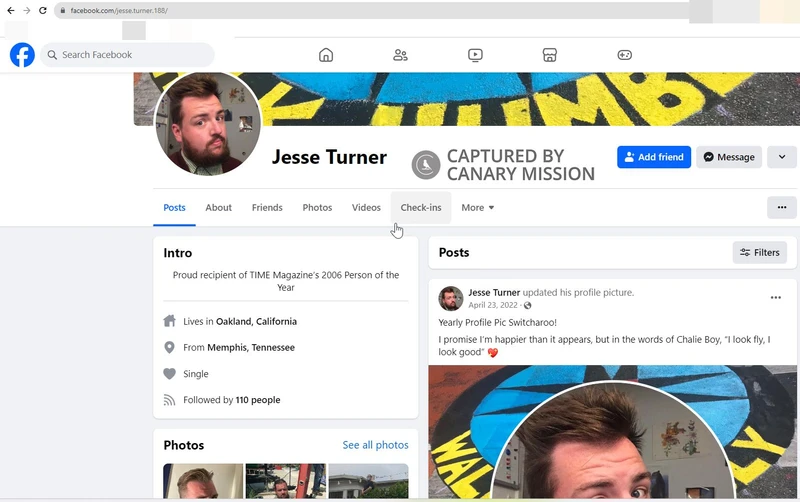Image resolution: width=800 pixels, height=502 pixels.
Task: Open the middle photo thumbnail with red ladder
Action: 286,481
